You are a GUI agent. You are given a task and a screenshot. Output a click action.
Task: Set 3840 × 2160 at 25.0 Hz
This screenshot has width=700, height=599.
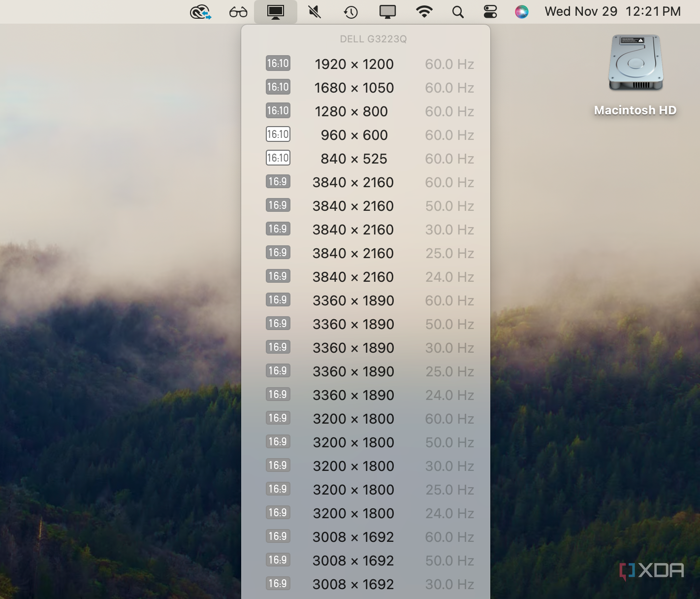click(366, 253)
